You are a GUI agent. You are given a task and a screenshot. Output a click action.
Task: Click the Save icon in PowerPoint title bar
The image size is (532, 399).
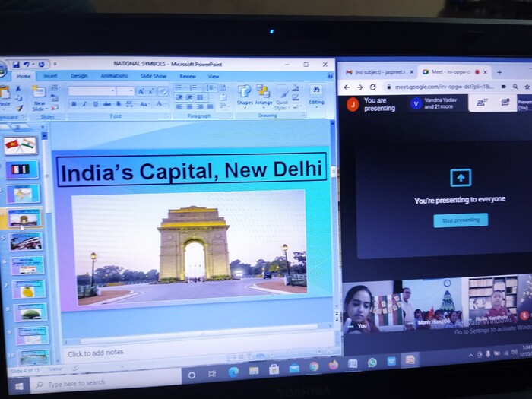(16, 64)
